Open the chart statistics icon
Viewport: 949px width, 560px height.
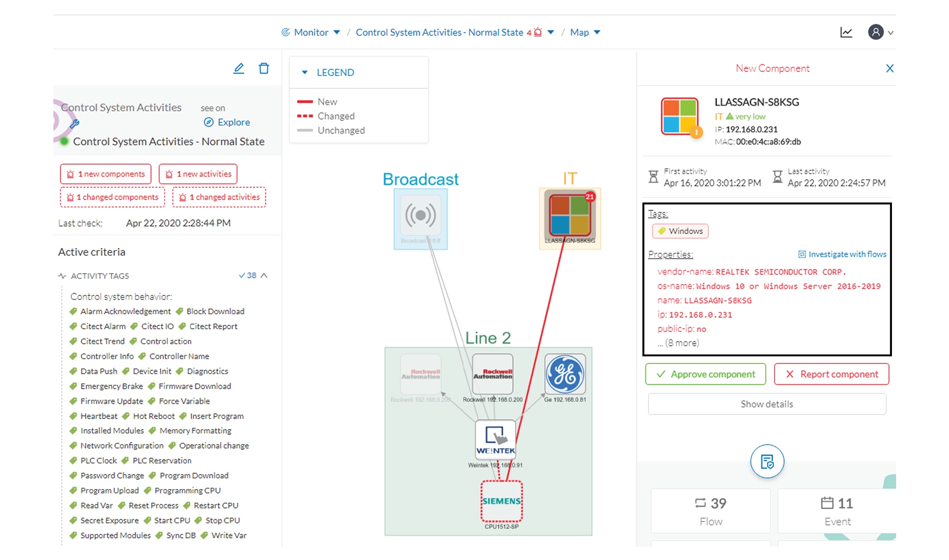tap(846, 32)
